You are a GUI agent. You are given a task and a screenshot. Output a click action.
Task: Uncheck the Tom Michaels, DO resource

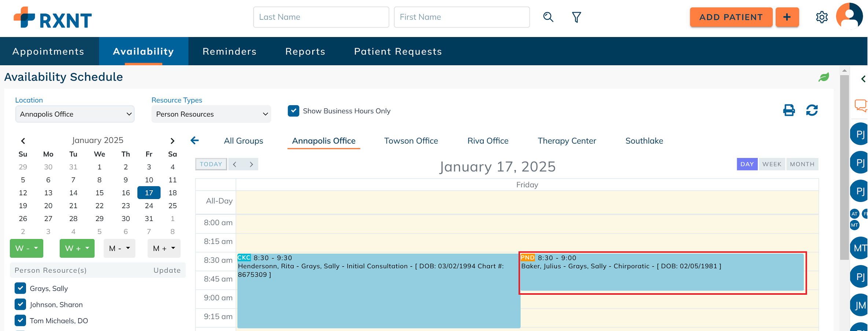[x=21, y=321]
